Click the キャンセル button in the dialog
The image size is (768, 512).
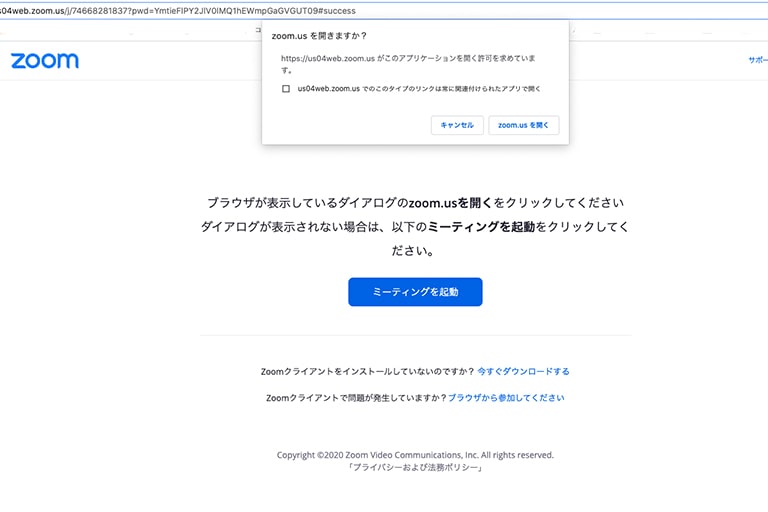pyautogui.click(x=457, y=125)
